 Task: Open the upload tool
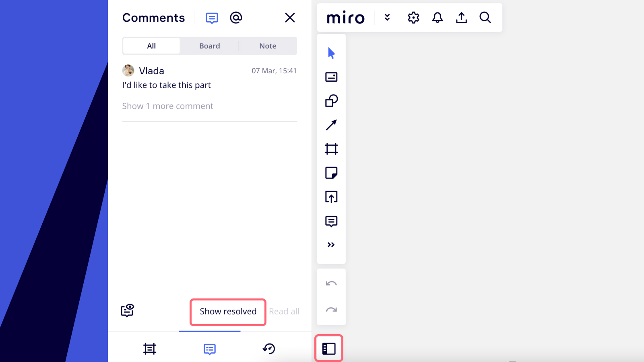pyautogui.click(x=331, y=197)
